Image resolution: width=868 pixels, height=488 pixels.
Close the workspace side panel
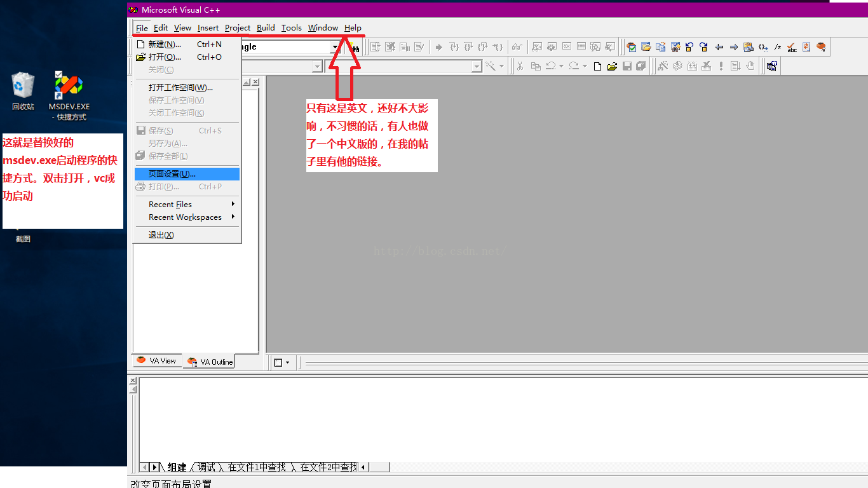255,82
